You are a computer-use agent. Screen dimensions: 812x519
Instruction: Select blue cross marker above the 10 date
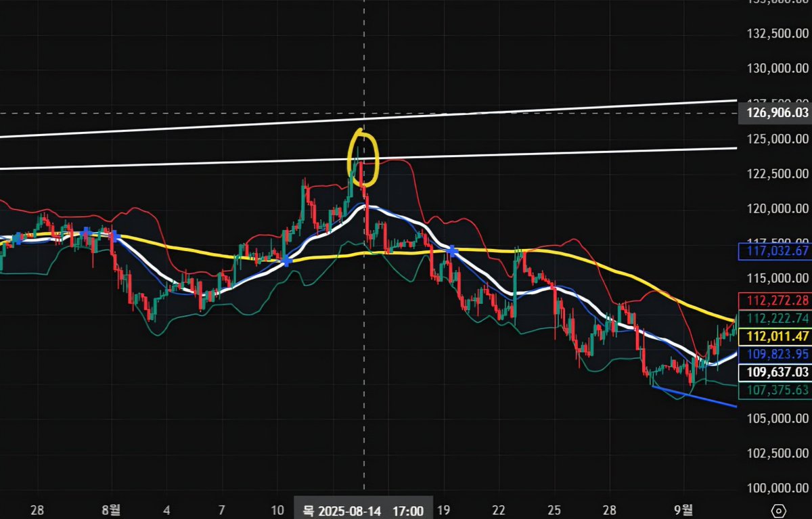pos(287,261)
